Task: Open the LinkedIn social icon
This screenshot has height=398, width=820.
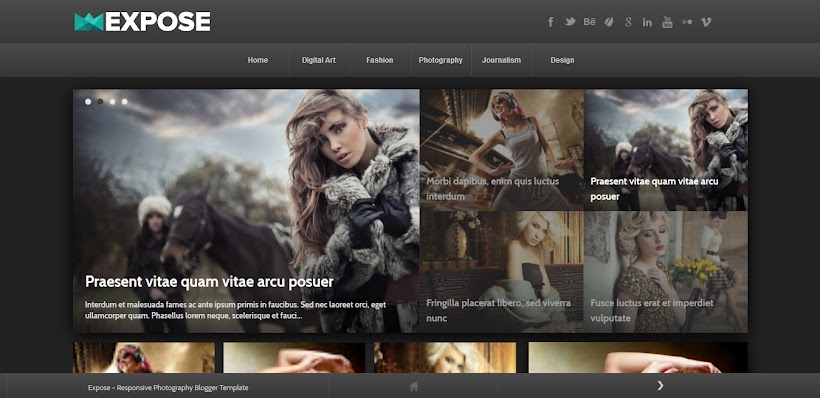Action: 647,22
